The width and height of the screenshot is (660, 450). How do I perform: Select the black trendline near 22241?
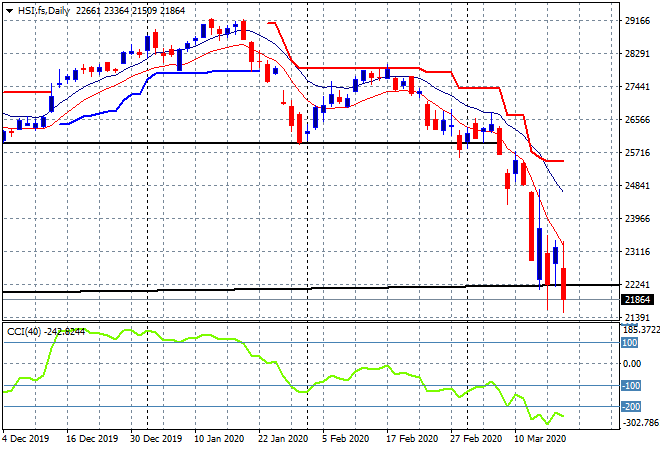pyautogui.click(x=311, y=288)
